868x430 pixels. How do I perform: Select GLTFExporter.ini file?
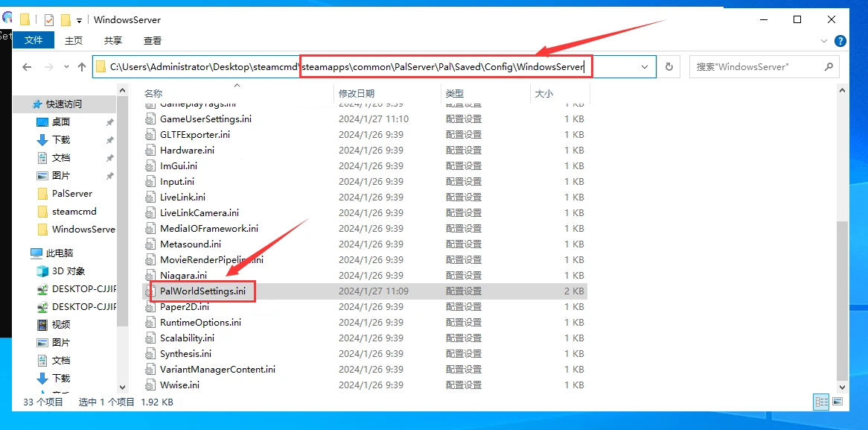click(195, 135)
